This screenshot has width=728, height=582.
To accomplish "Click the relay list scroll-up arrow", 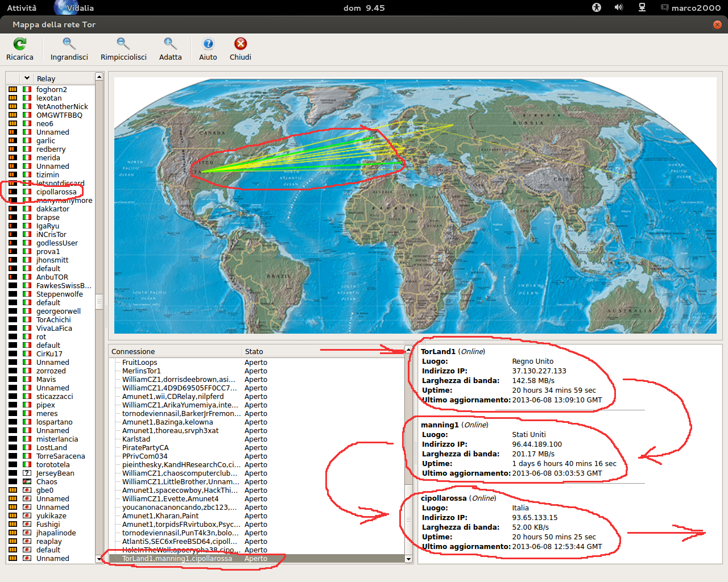I will (x=99, y=76).
